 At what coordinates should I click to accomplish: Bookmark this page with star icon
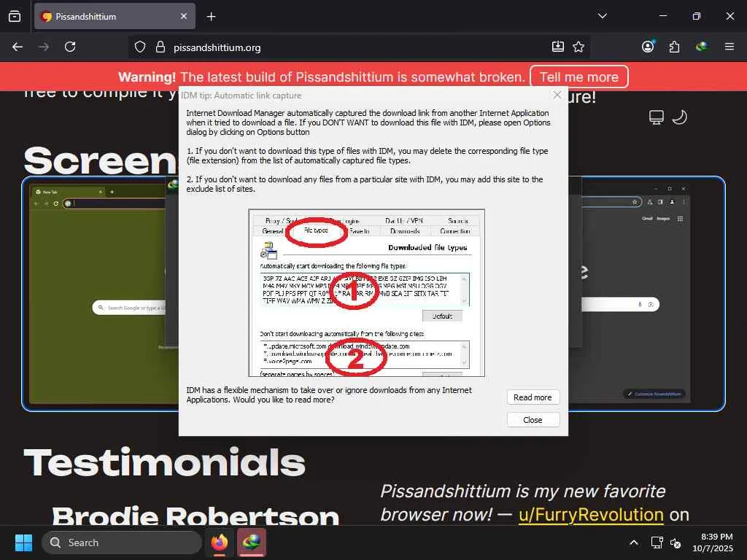(578, 47)
